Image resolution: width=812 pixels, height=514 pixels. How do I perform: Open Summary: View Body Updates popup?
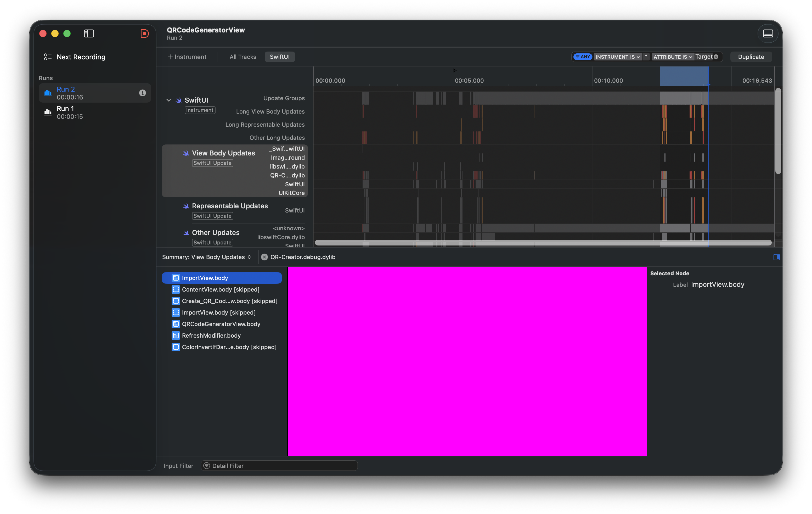206,257
